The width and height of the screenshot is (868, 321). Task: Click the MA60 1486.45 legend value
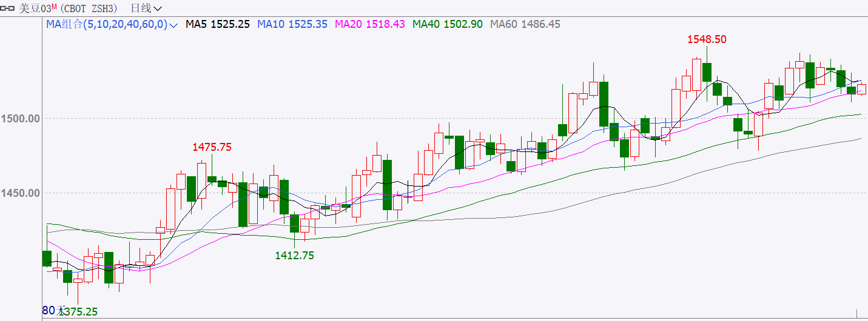pyautogui.click(x=525, y=24)
